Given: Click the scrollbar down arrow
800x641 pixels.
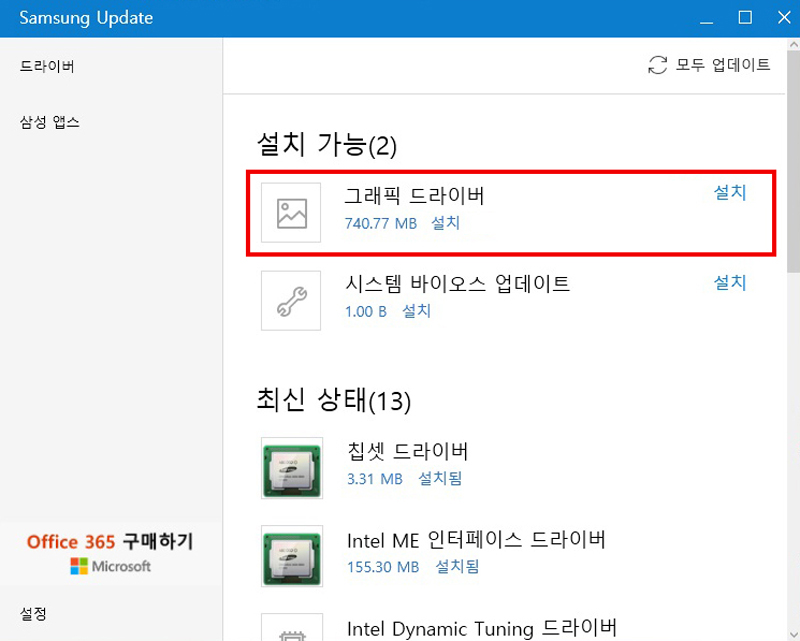Looking at the screenshot, I should click(793, 633).
